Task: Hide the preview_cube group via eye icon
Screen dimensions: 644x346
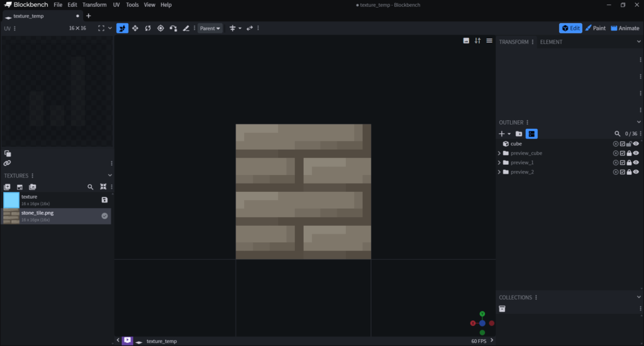Action: coord(636,153)
